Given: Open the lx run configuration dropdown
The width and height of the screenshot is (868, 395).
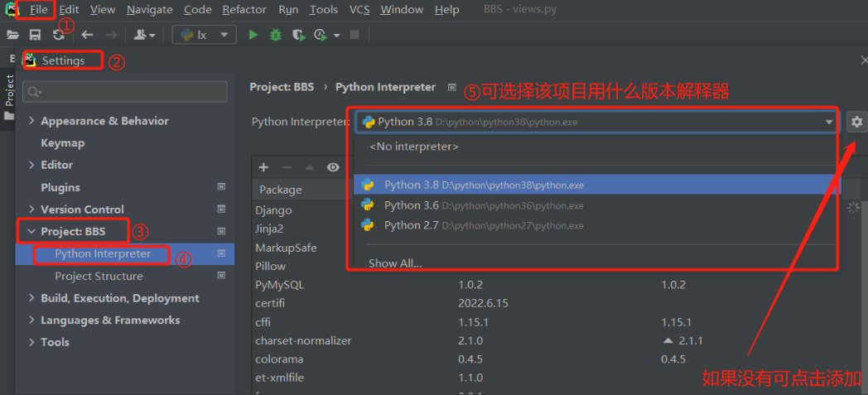Looking at the screenshot, I should [x=205, y=35].
